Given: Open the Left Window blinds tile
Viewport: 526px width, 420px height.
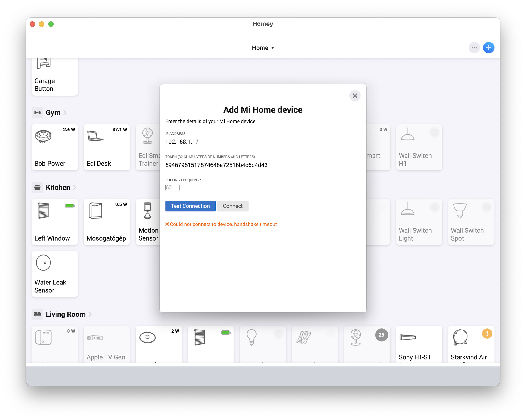Looking at the screenshot, I should pyautogui.click(x=55, y=222).
